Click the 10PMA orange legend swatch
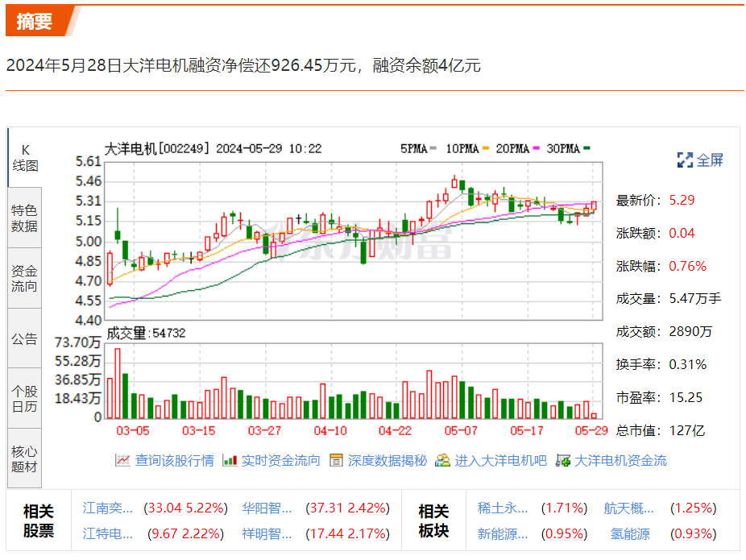 (x=486, y=148)
